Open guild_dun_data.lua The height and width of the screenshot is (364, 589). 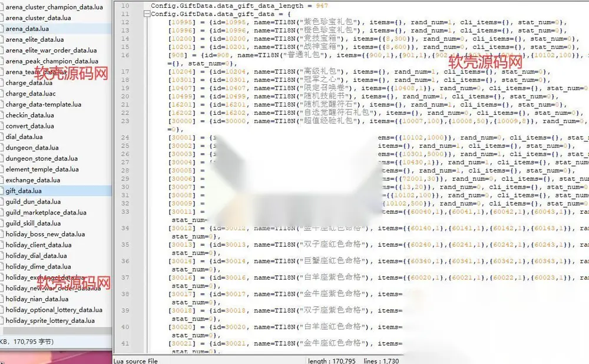(x=33, y=201)
